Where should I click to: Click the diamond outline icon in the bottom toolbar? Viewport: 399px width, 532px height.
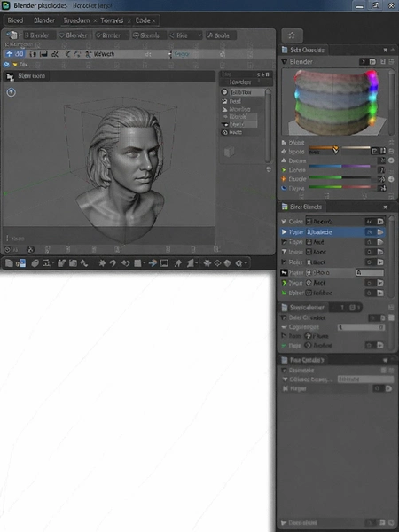click(217, 263)
